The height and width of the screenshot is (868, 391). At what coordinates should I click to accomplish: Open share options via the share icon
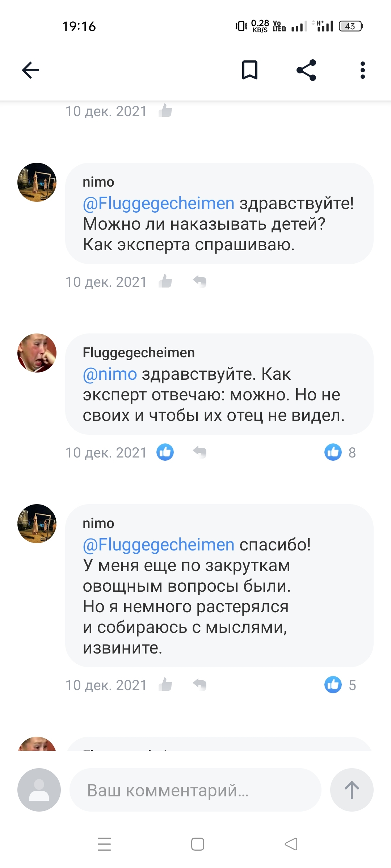(x=306, y=70)
